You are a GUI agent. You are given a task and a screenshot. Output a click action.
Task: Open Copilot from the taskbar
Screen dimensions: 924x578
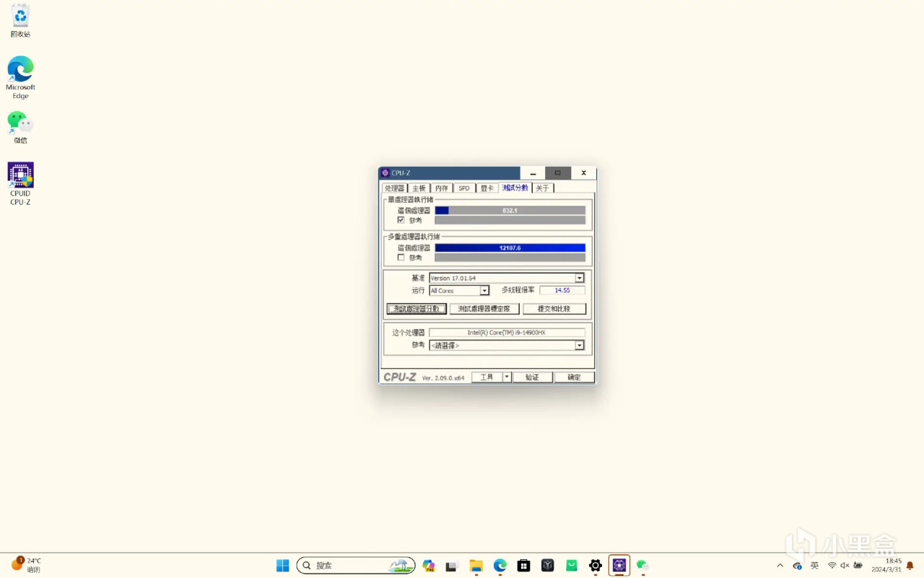pos(429,566)
